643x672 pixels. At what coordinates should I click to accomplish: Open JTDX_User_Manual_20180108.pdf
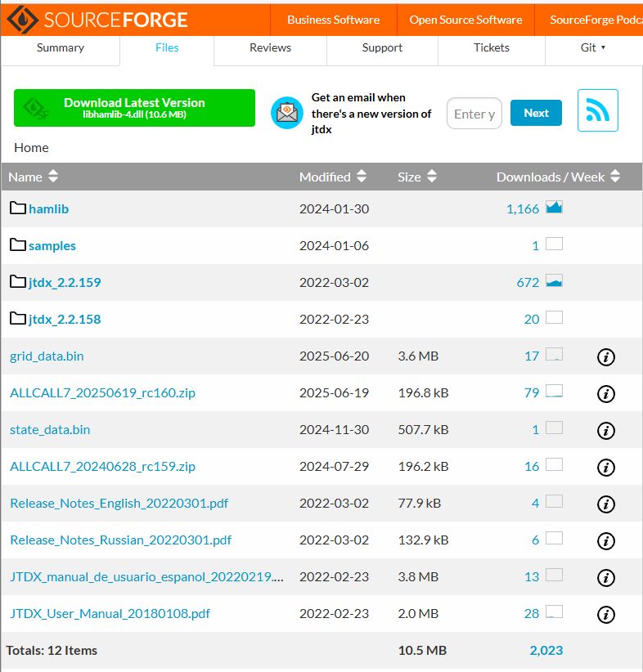coord(110,614)
